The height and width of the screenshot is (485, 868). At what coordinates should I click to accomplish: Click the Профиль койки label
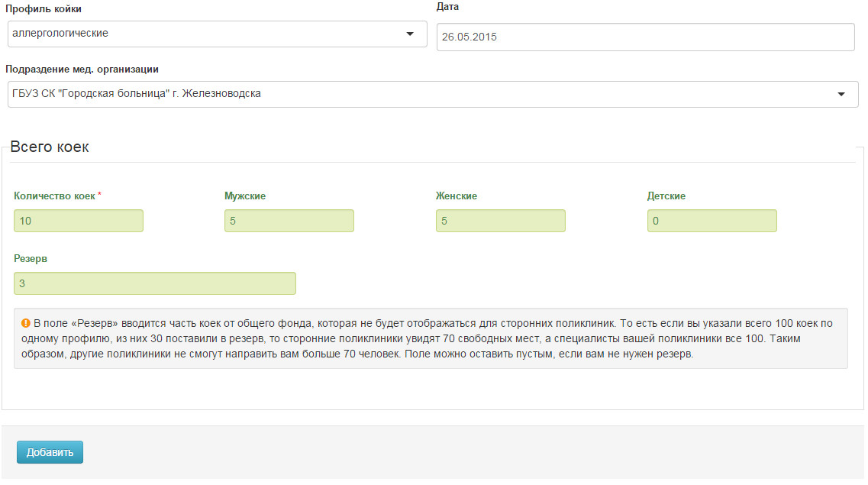44,9
